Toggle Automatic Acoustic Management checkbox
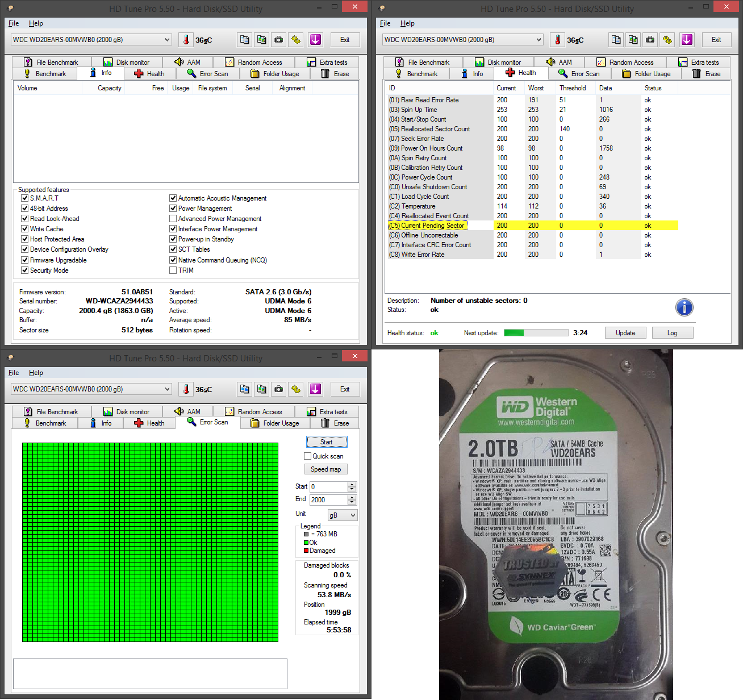 tap(173, 198)
